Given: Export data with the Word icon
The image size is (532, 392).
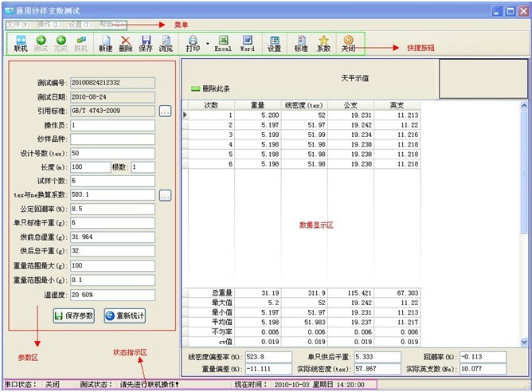Looking at the screenshot, I should [248, 43].
